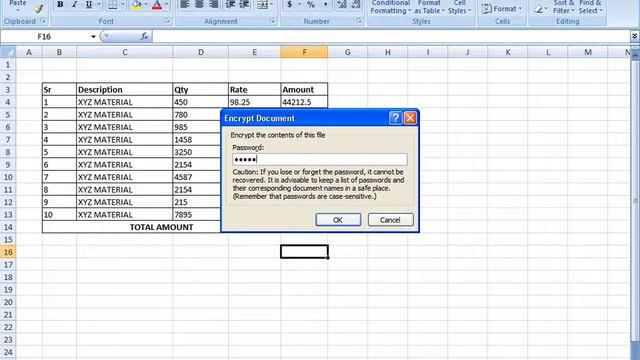
Task: Select column C header
Action: pos(124,52)
